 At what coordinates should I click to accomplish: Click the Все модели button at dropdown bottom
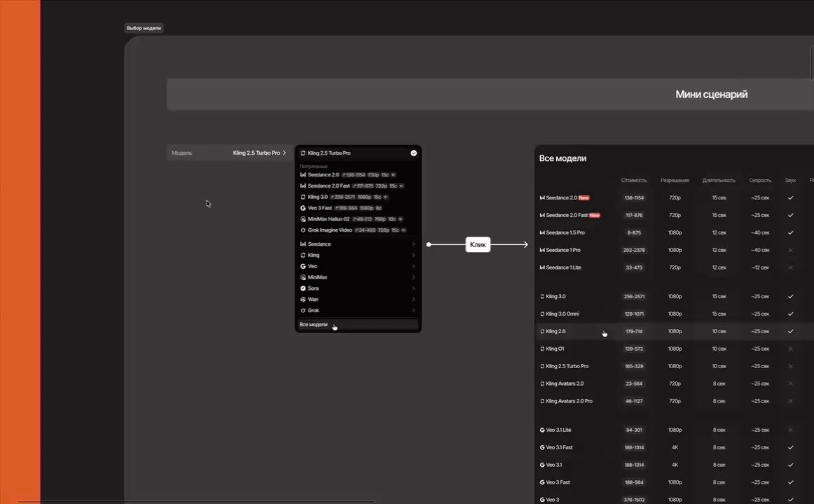(358, 325)
